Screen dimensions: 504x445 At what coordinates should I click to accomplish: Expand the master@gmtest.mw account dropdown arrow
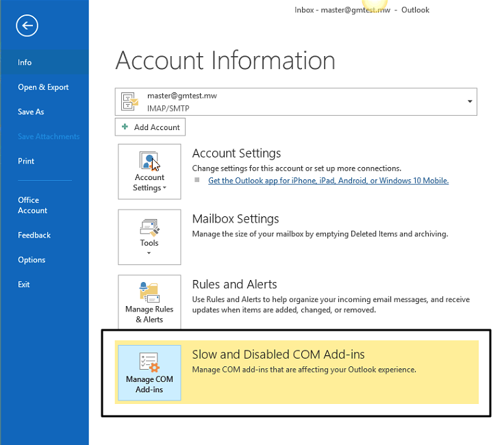[470, 101]
